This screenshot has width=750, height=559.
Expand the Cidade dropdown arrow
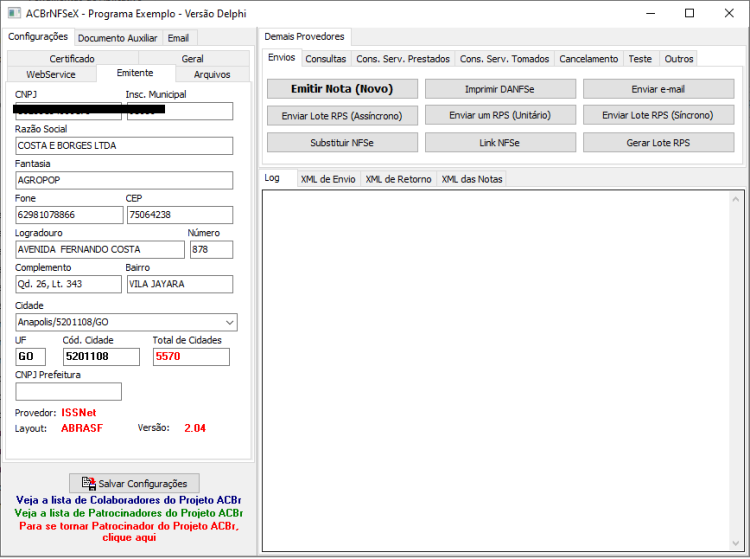tap(230, 322)
